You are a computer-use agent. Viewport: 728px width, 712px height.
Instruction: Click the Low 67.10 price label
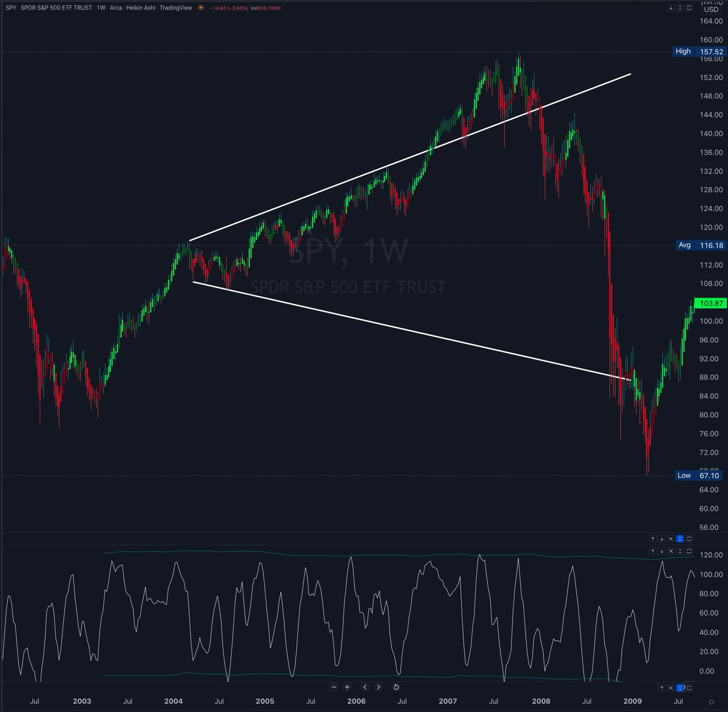point(700,475)
